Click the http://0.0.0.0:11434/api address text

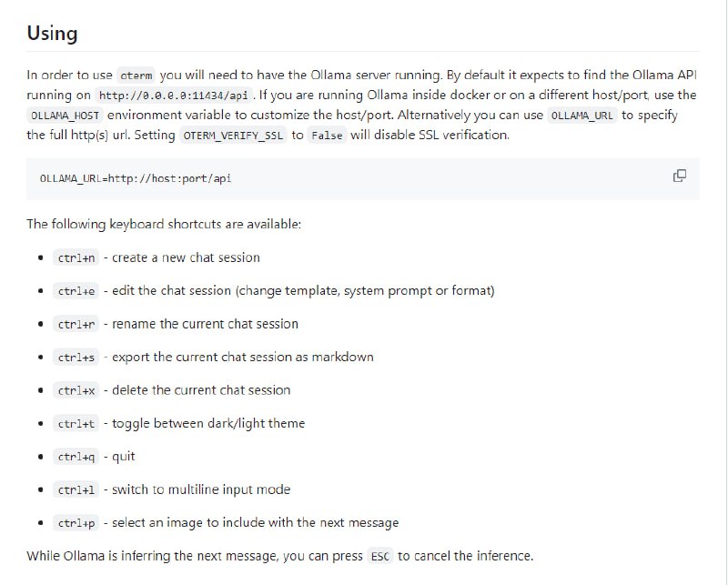pos(168,95)
